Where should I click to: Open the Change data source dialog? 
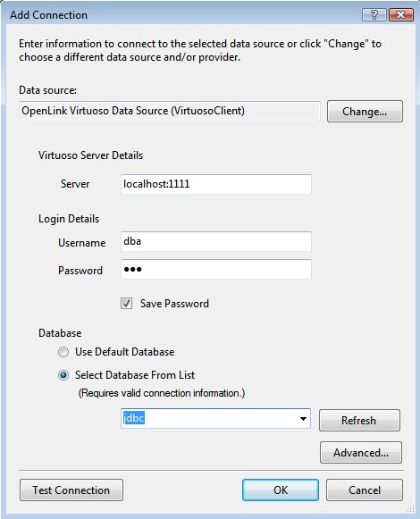(x=365, y=112)
